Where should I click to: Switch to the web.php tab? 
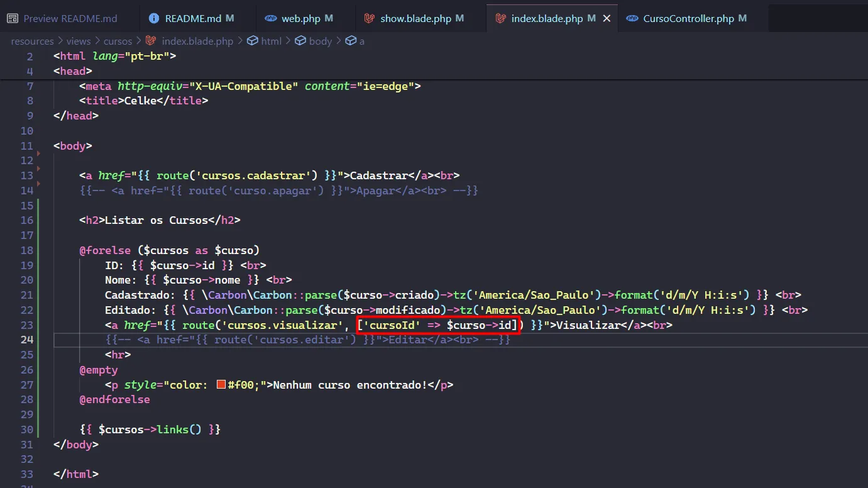coord(301,19)
